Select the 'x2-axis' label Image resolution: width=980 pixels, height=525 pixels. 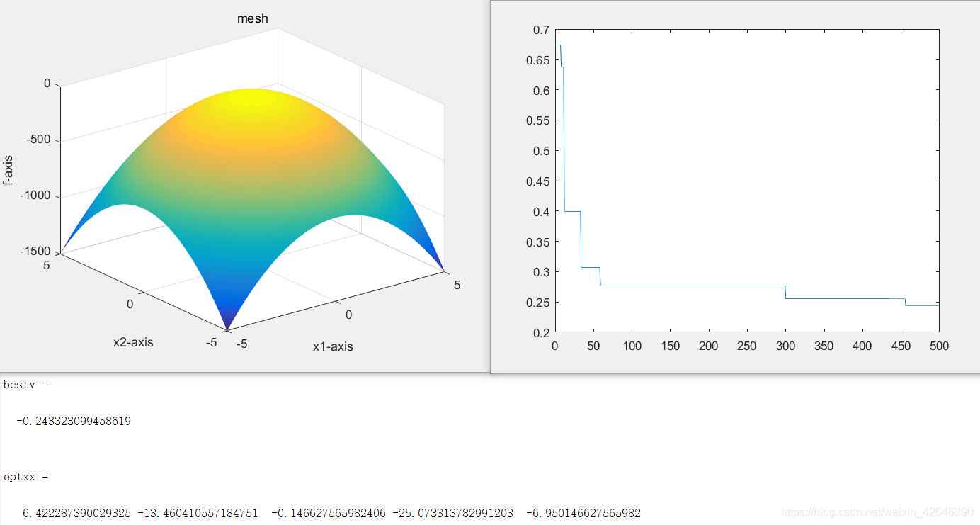133,342
